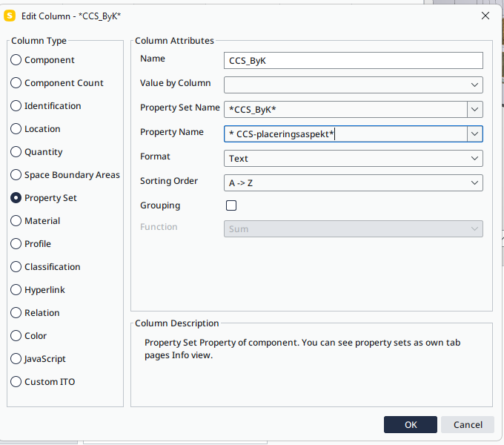Expand the Property Name dropdown arrow
Screen dimensions: 504x445
(475, 133)
